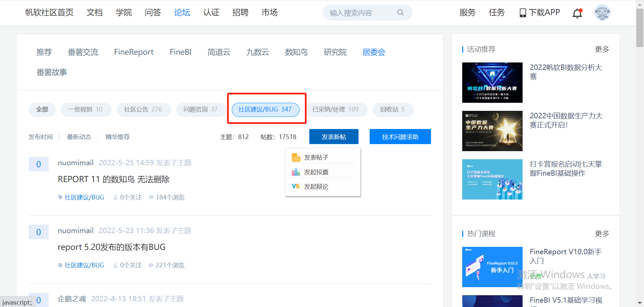Select the 已采纳/处理 109 filter
The width and height of the screenshot is (644, 307).
336,109
